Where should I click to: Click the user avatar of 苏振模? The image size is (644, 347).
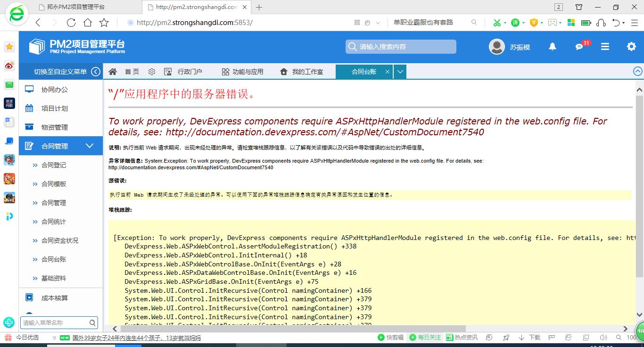[x=496, y=47]
